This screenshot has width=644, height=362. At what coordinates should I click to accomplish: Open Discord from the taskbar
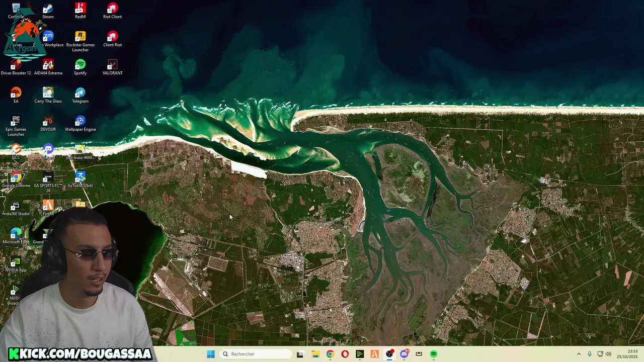click(x=404, y=354)
